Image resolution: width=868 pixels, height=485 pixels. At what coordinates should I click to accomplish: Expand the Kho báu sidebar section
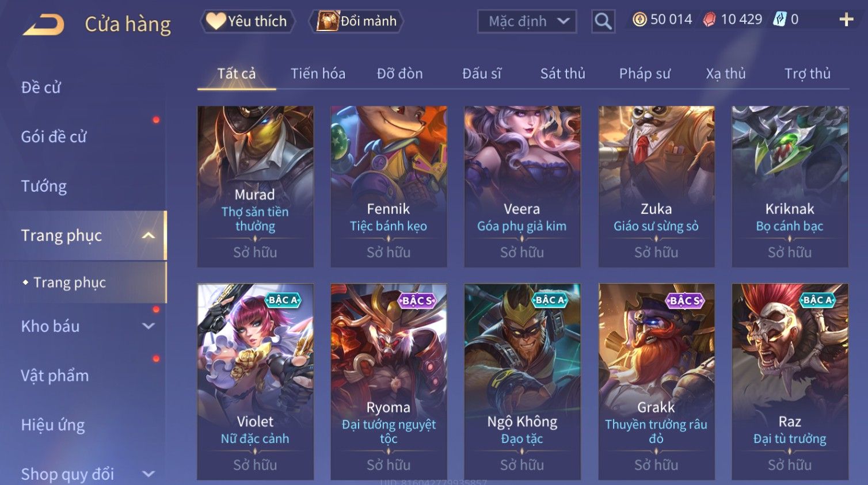point(149,326)
